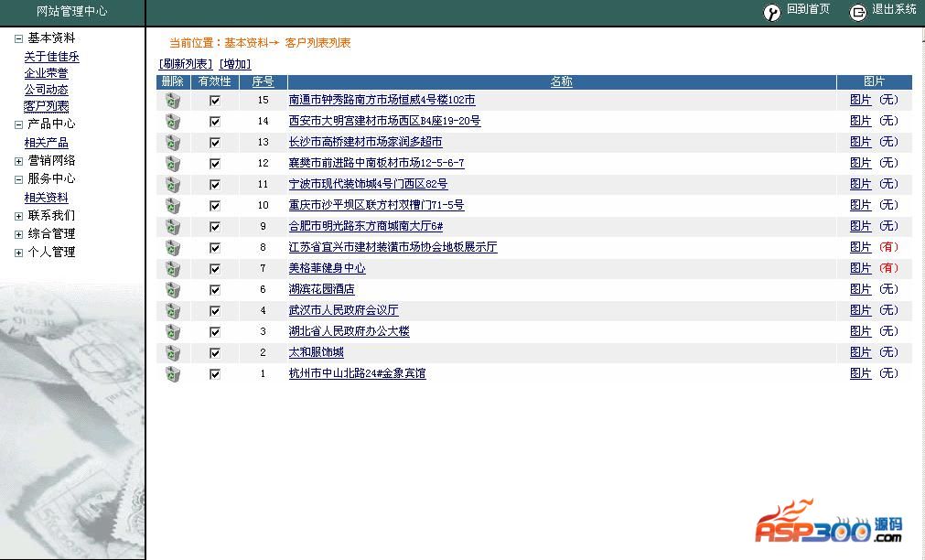Delete 太和服饰城 using trash icon
Viewport: 925px width, 560px height.
click(172, 353)
